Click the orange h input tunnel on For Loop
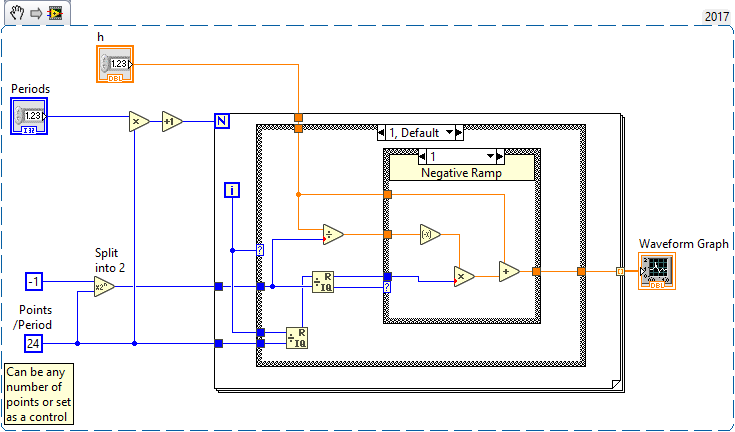735x432 pixels. click(x=298, y=117)
